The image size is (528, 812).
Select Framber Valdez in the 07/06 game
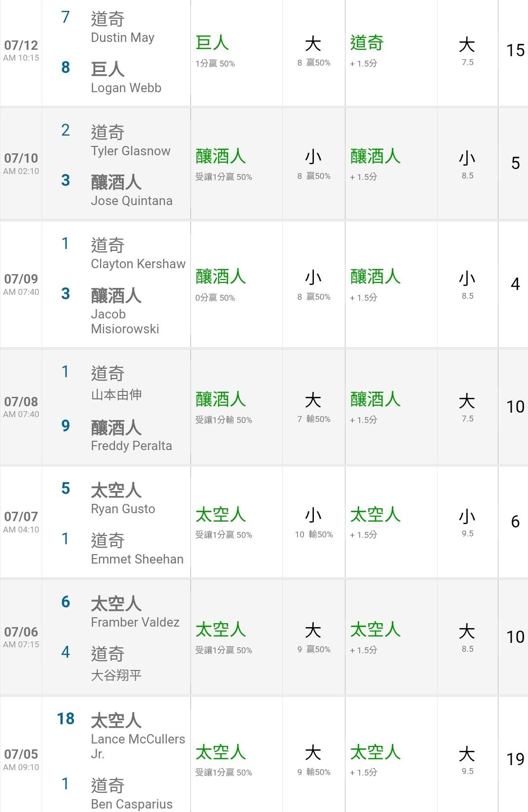click(135, 622)
